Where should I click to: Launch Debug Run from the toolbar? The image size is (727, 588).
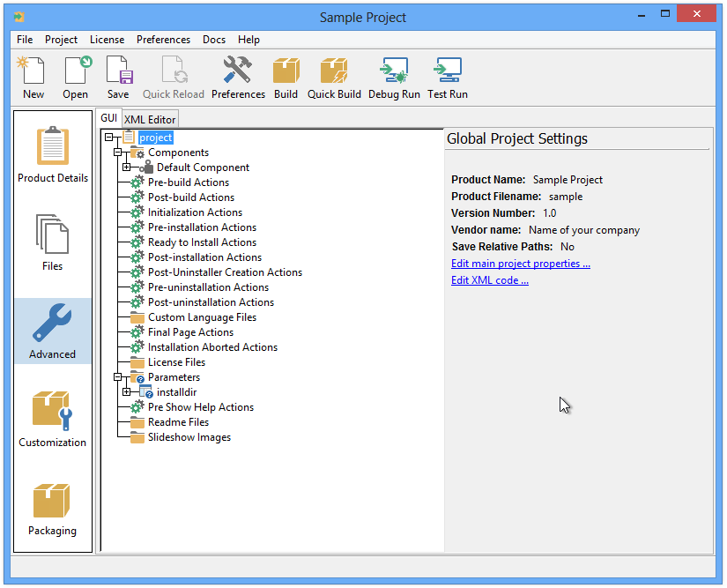(393, 77)
